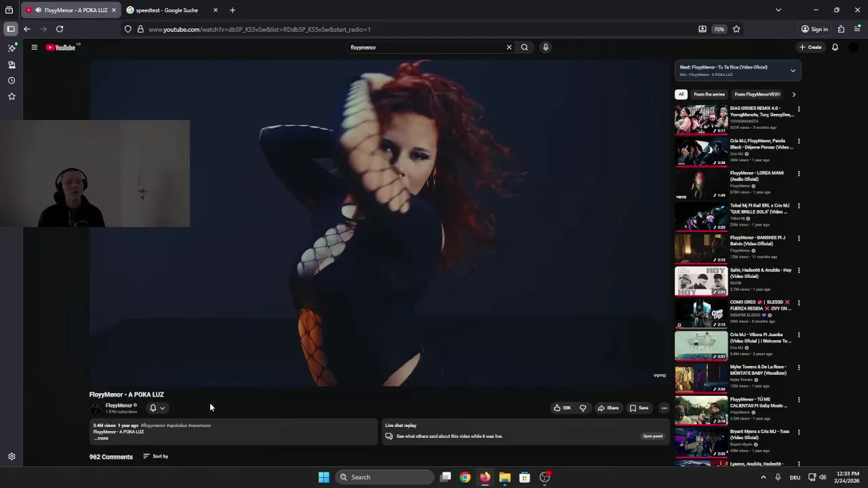Go back in browser history
868x488 pixels.
click(x=27, y=29)
